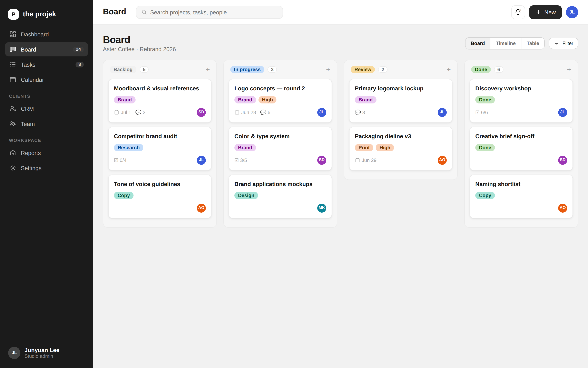The height and width of the screenshot is (368, 588).
Task: Click the Print tag on Packaging dieline
Action: coord(364,147)
